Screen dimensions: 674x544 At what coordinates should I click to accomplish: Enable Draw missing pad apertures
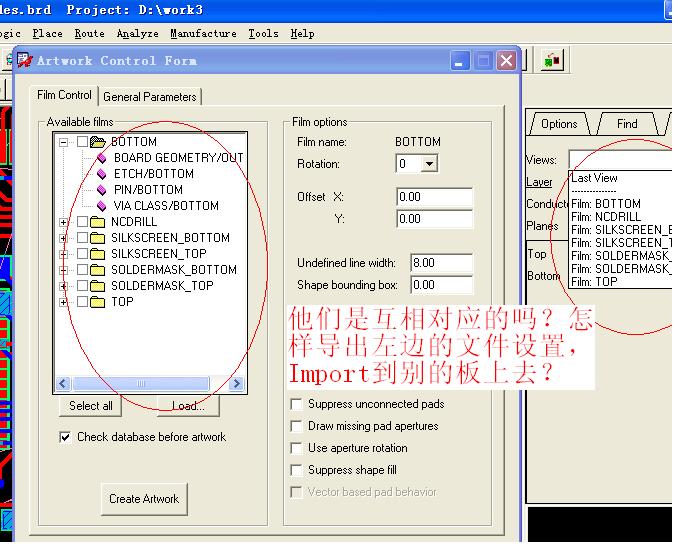pos(296,426)
